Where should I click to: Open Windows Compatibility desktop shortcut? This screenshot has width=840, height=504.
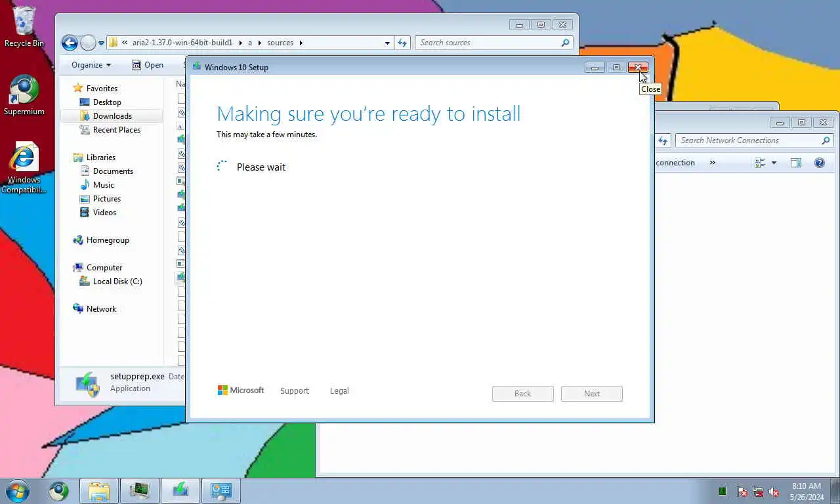(24, 168)
